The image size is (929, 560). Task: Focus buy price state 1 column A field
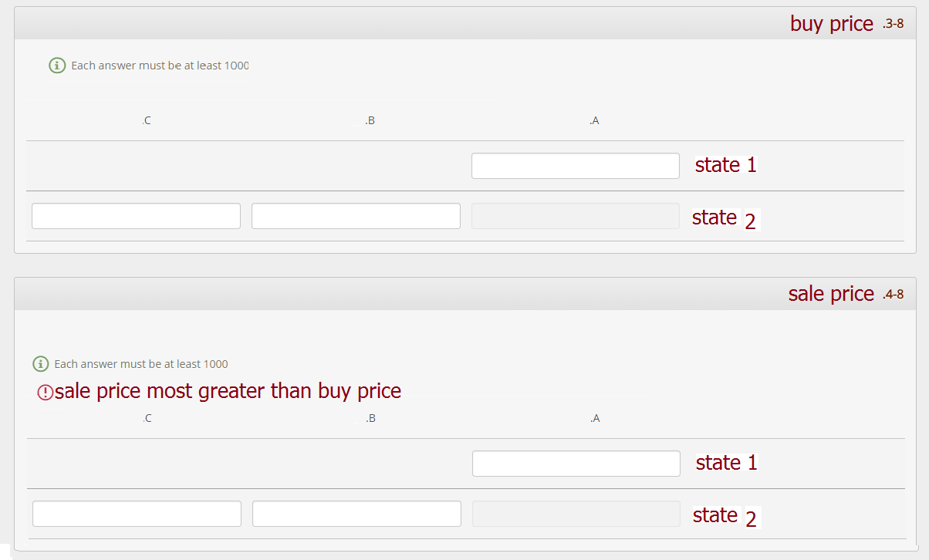576,166
